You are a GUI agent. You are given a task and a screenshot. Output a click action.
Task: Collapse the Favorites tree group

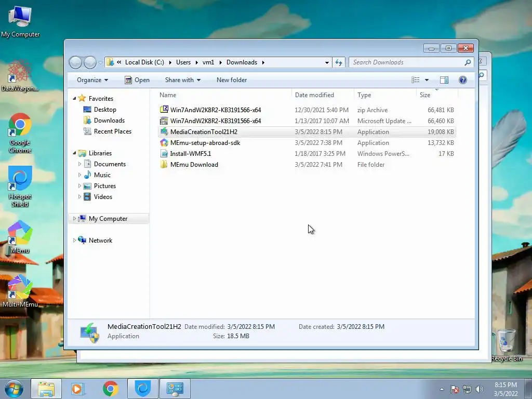tap(75, 98)
